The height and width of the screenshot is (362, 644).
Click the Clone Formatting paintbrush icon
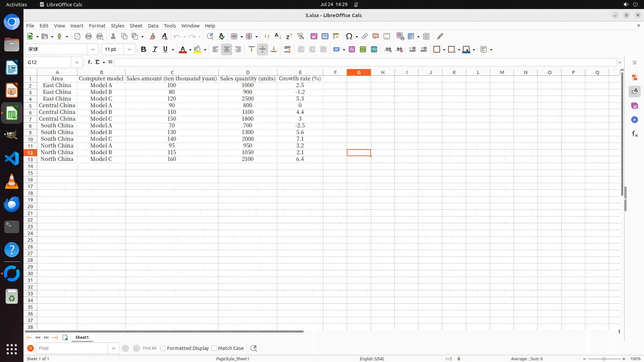tap(153, 36)
